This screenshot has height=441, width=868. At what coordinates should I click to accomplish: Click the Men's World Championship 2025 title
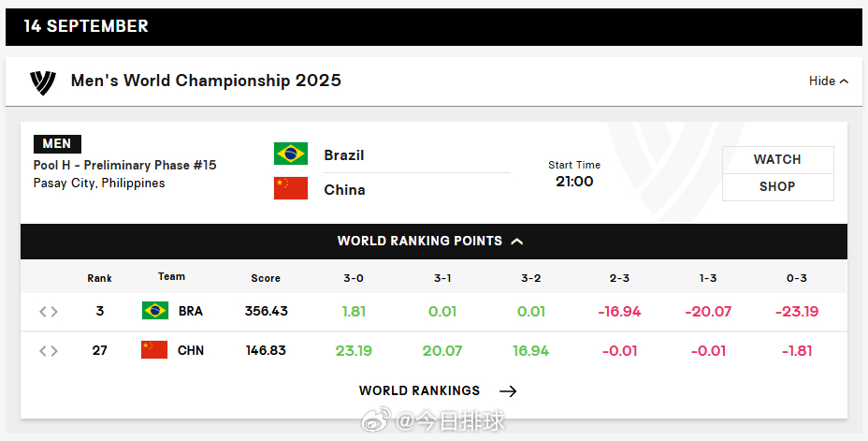(206, 81)
